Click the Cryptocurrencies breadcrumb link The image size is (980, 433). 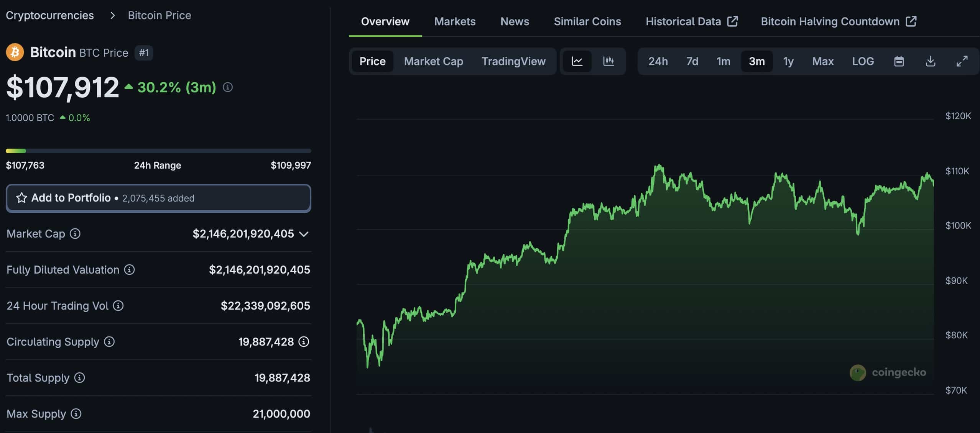[x=50, y=15]
